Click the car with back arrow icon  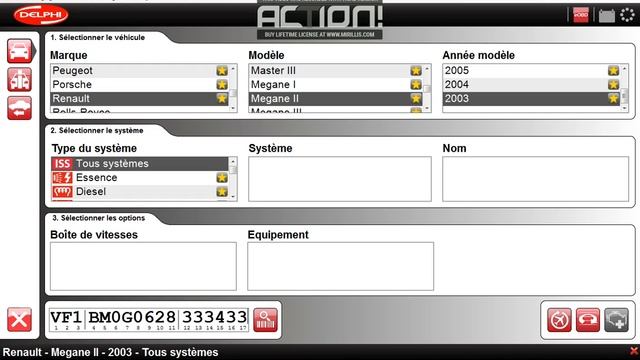tap(19, 108)
